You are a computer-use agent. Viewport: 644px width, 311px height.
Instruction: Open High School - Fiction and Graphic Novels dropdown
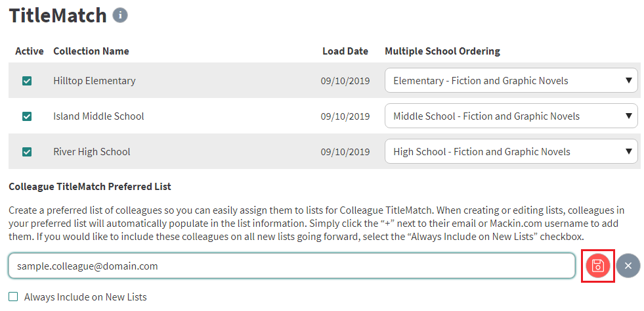tap(511, 152)
